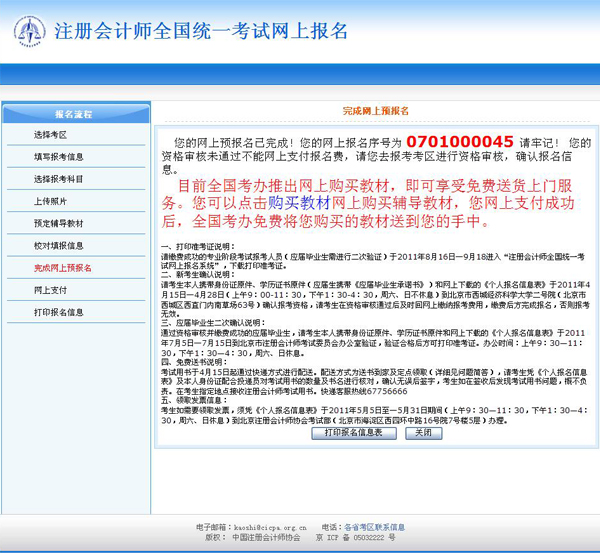The width and height of the screenshot is (600, 553).
Task: Click the 完成网上预报名 page heading
Action: click(375, 111)
